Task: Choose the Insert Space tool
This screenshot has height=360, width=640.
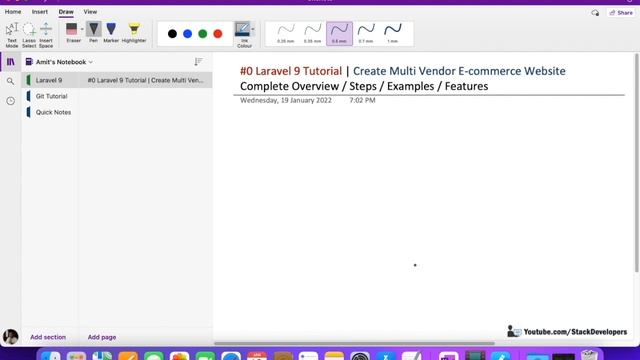Action: (46, 35)
